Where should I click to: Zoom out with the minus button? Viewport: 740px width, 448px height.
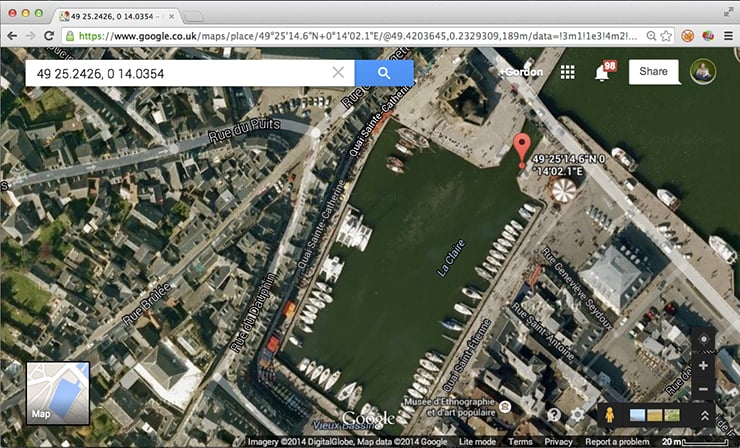coord(703,389)
